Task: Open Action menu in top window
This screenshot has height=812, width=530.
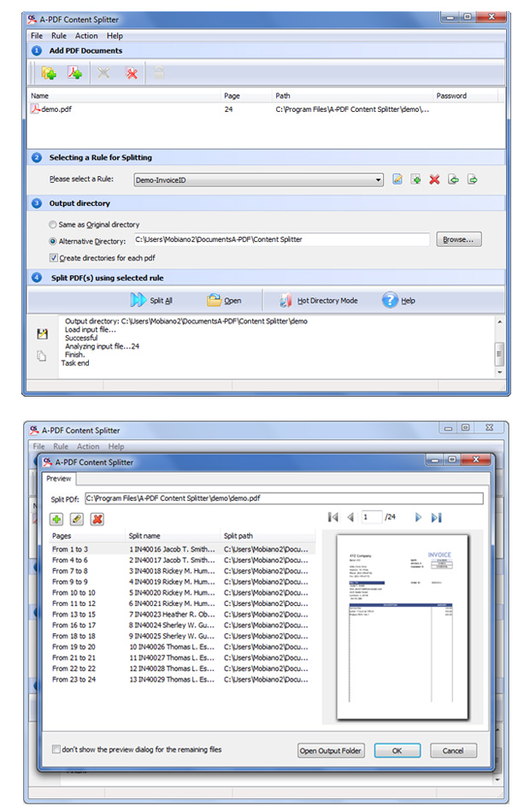Action: click(x=86, y=36)
